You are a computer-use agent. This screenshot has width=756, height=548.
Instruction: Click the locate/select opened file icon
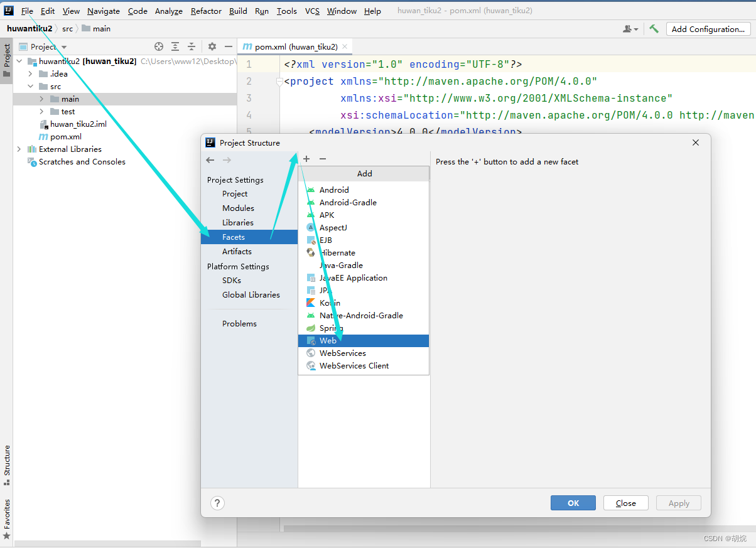click(159, 46)
